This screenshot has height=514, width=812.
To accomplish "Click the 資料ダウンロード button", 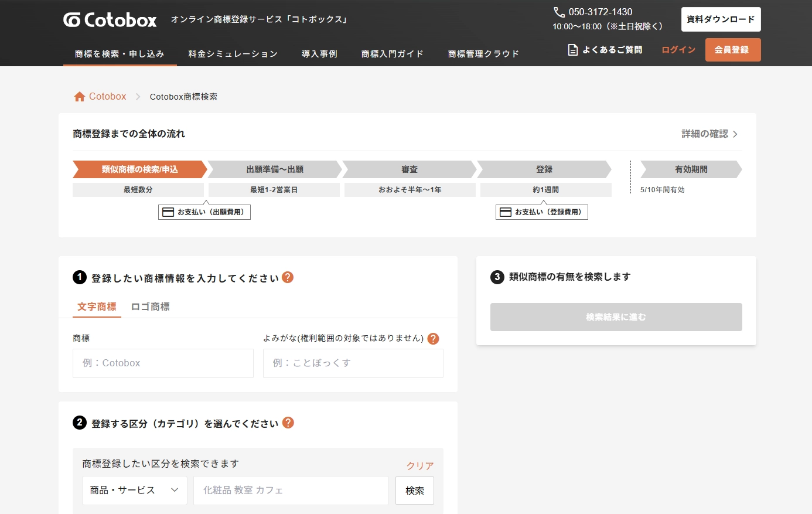I will [721, 19].
